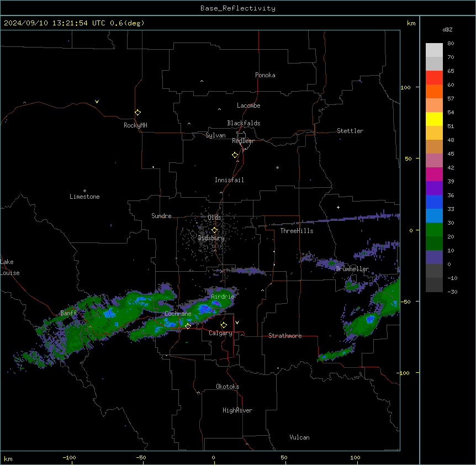Click the yellow diamond marker above Calgary

tap(224, 325)
